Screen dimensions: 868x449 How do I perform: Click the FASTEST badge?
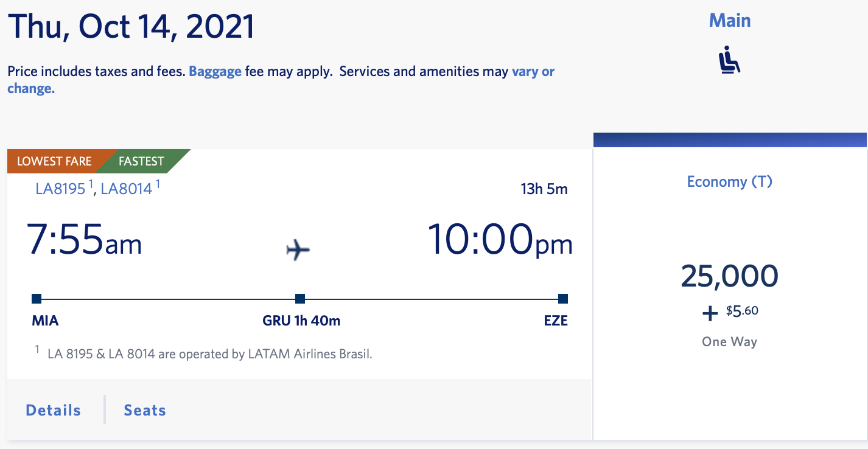tap(141, 161)
